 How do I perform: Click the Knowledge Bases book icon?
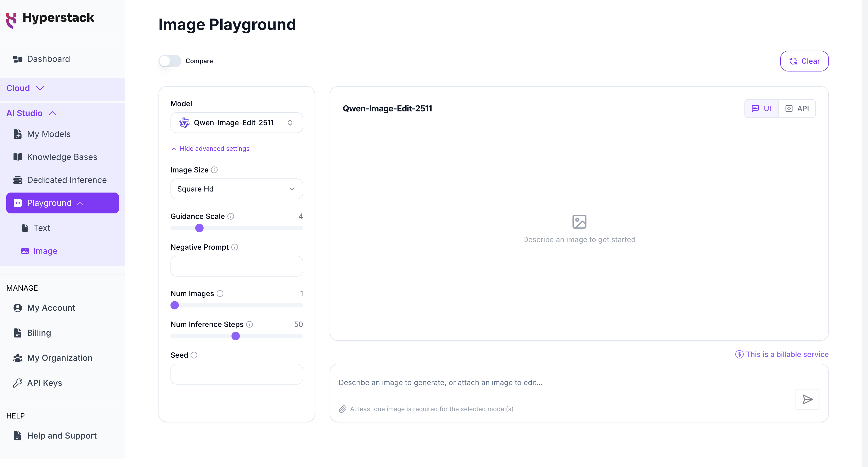point(17,157)
